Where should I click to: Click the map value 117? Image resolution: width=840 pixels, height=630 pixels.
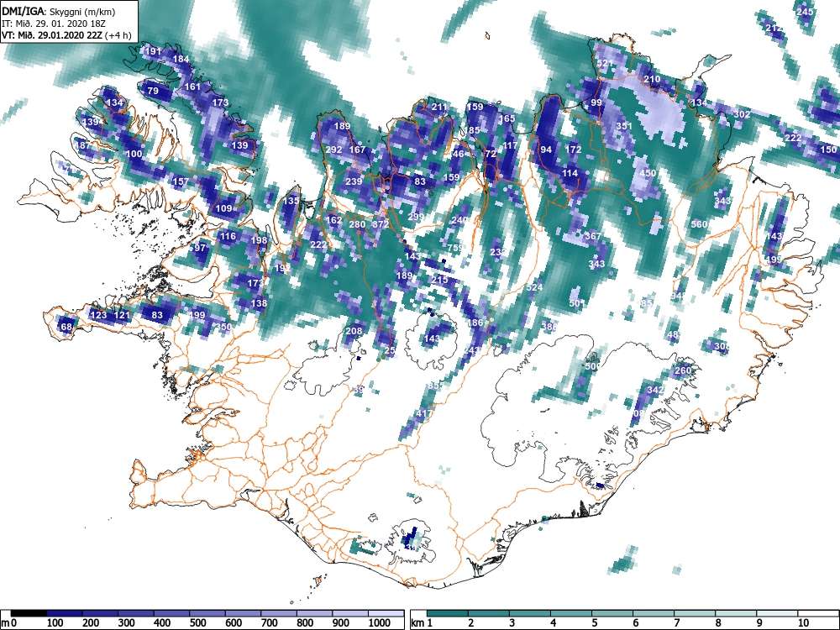pos(511,145)
